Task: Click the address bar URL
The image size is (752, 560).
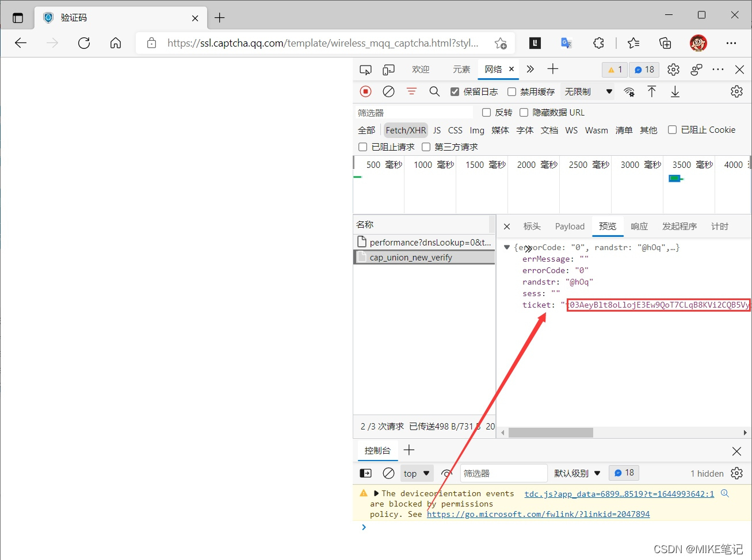Action: [x=323, y=43]
